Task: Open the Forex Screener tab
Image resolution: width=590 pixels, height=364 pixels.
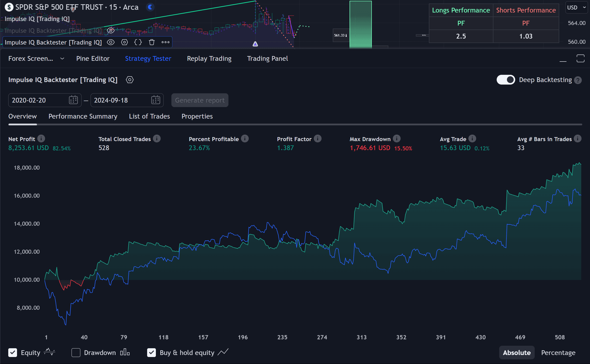Action: pyautogui.click(x=31, y=59)
